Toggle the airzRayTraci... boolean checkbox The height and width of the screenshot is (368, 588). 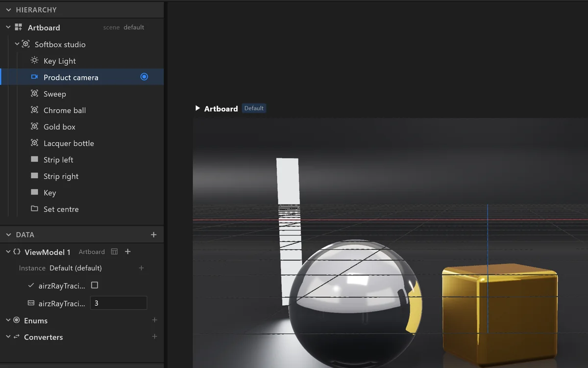point(95,285)
